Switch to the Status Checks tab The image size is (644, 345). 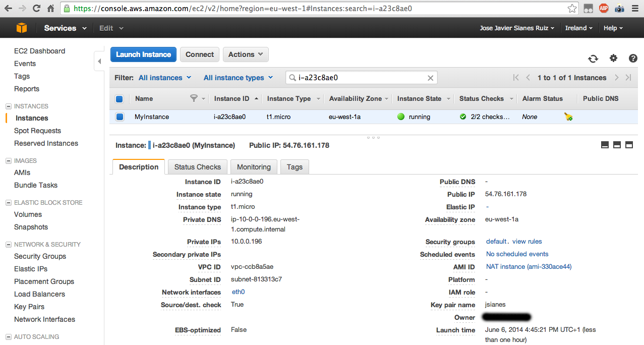[x=198, y=167]
